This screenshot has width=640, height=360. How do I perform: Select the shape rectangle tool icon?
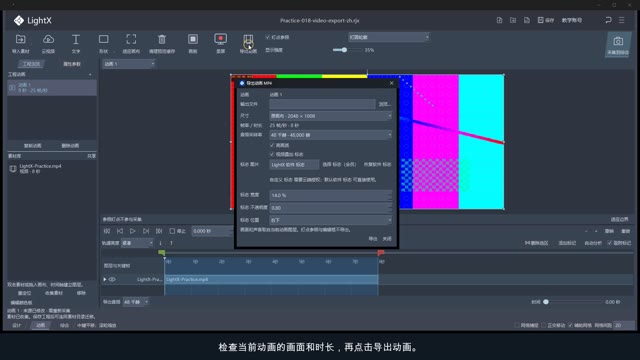104,39
